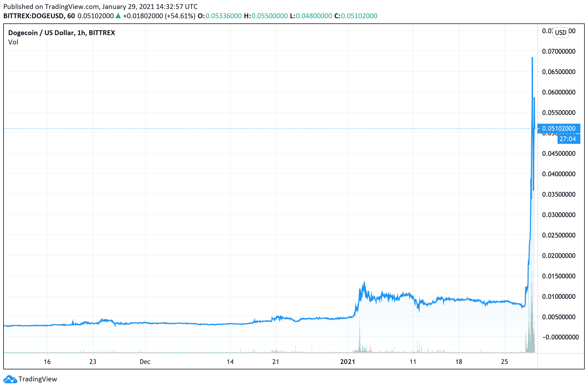Click the 0.07000000 price axis label

[559, 51]
